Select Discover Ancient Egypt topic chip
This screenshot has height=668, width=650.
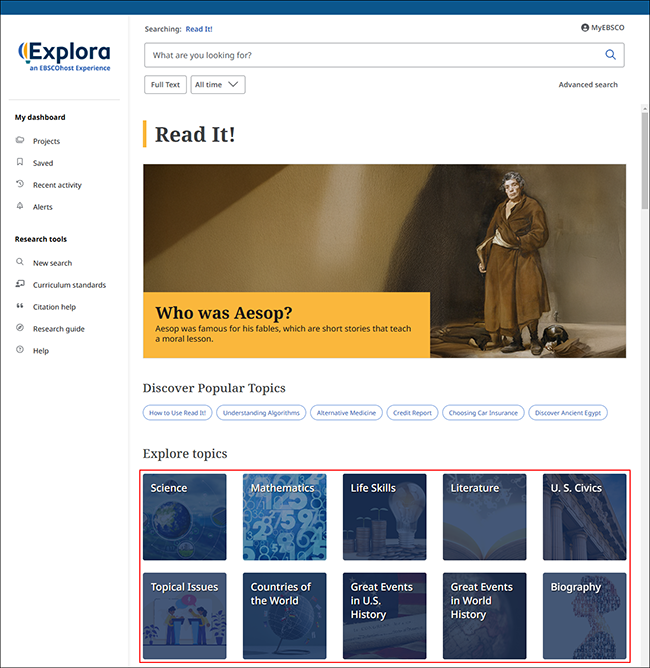click(x=568, y=412)
